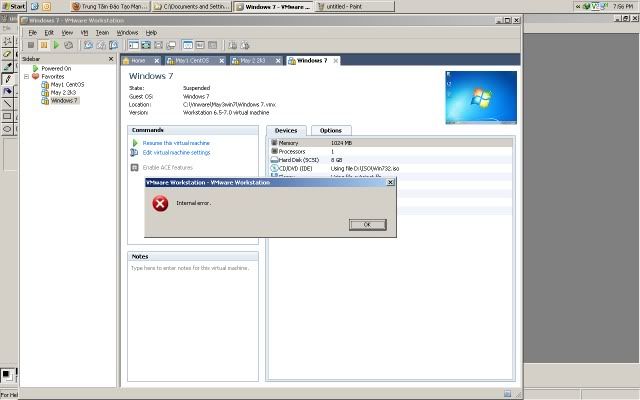The image size is (640, 400).
Task: Switch to the Home tab
Action: (138, 60)
